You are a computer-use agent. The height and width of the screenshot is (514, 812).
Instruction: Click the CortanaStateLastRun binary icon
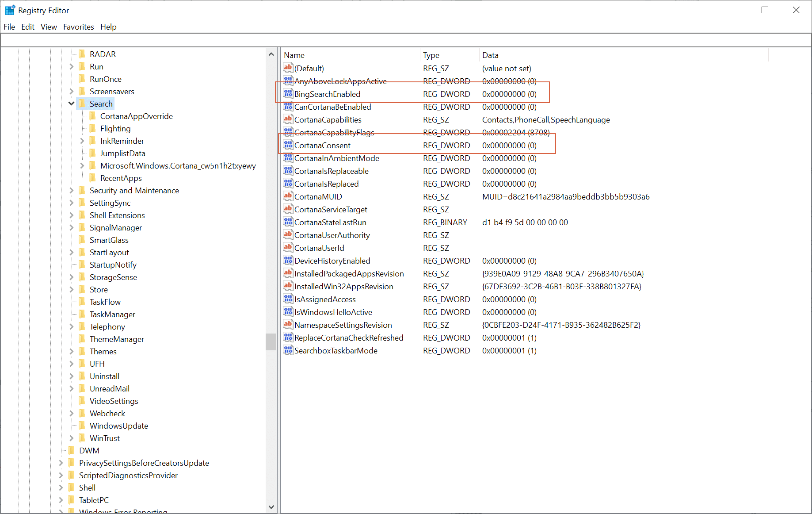288,222
